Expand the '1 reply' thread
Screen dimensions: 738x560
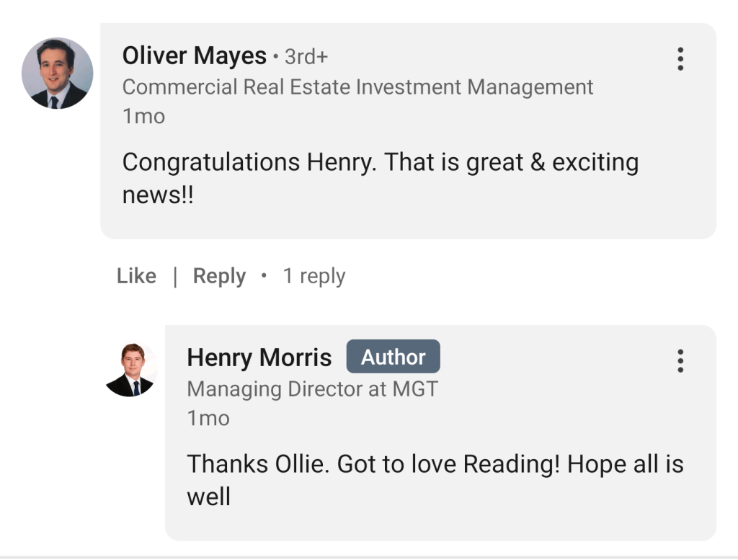pyautogui.click(x=314, y=276)
